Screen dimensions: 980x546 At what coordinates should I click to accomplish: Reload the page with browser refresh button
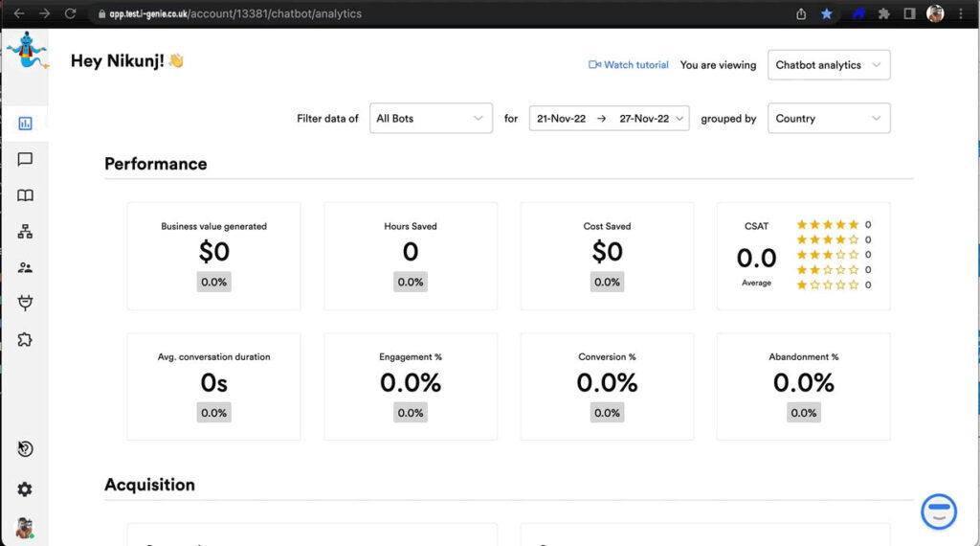coord(70,14)
